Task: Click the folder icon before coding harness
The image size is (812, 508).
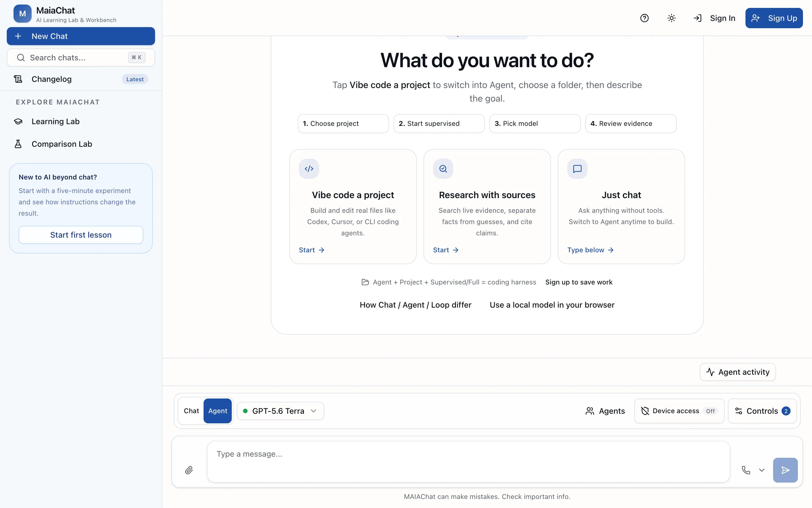Action: click(365, 282)
